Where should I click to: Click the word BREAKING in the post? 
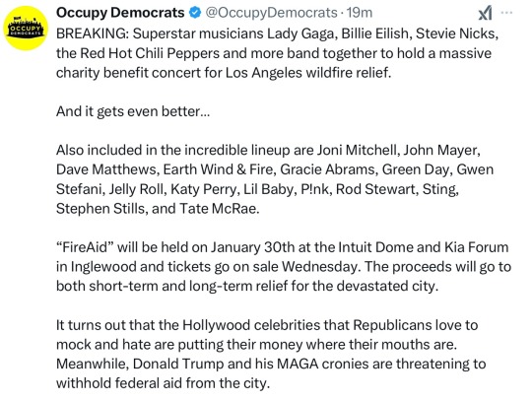click(x=91, y=33)
